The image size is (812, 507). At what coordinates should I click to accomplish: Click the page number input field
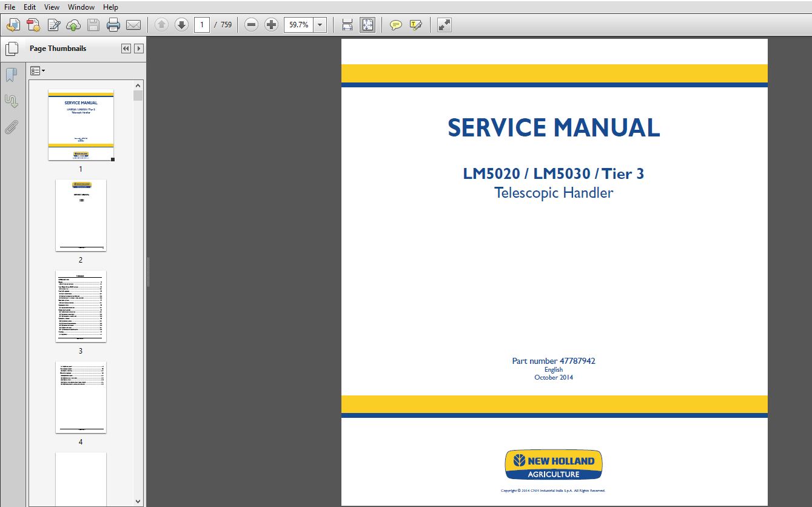[202, 25]
